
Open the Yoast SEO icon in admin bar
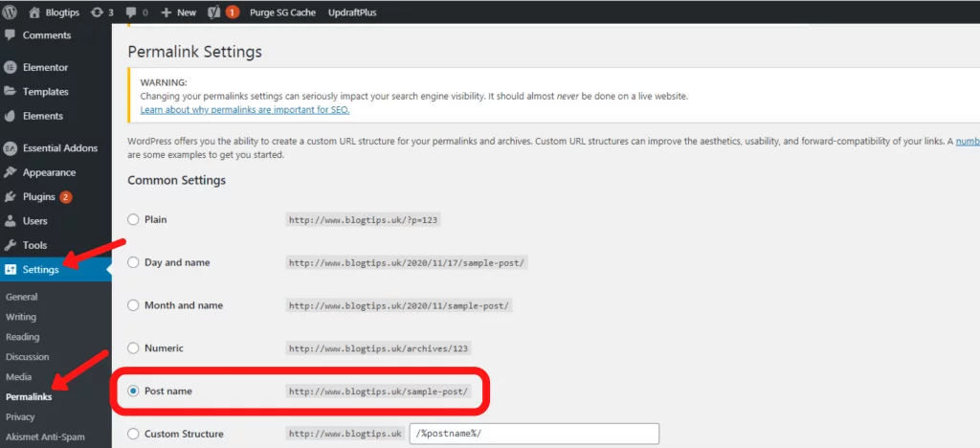(x=213, y=12)
